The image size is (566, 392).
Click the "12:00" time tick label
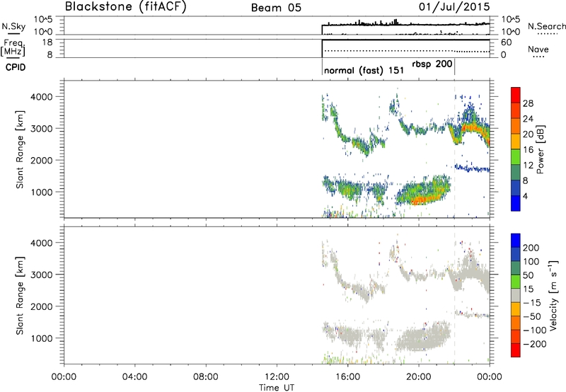point(277,377)
